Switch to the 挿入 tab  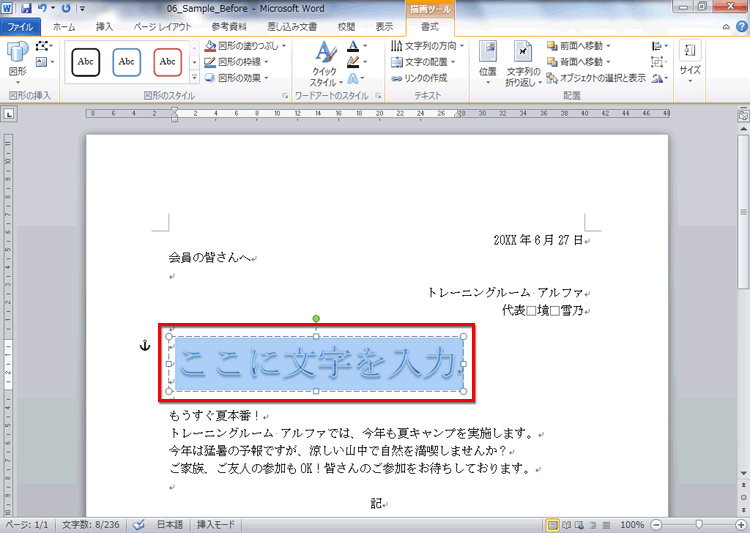click(104, 27)
